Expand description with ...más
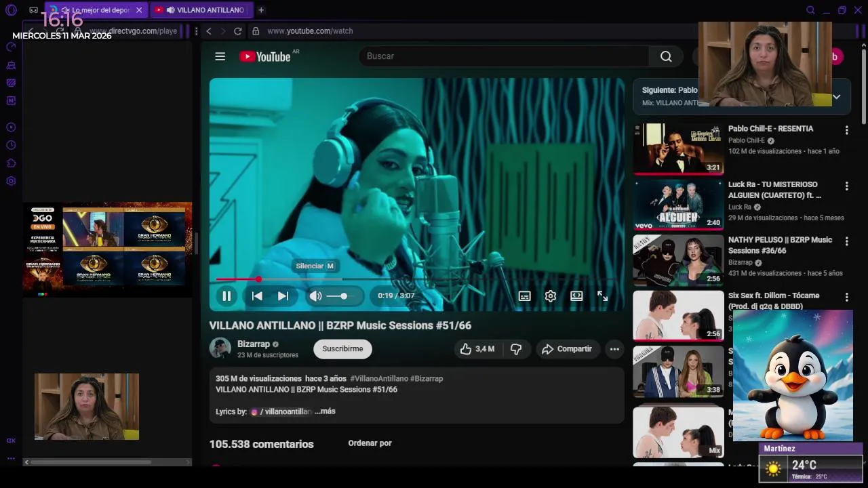This screenshot has width=868, height=488. (325, 411)
